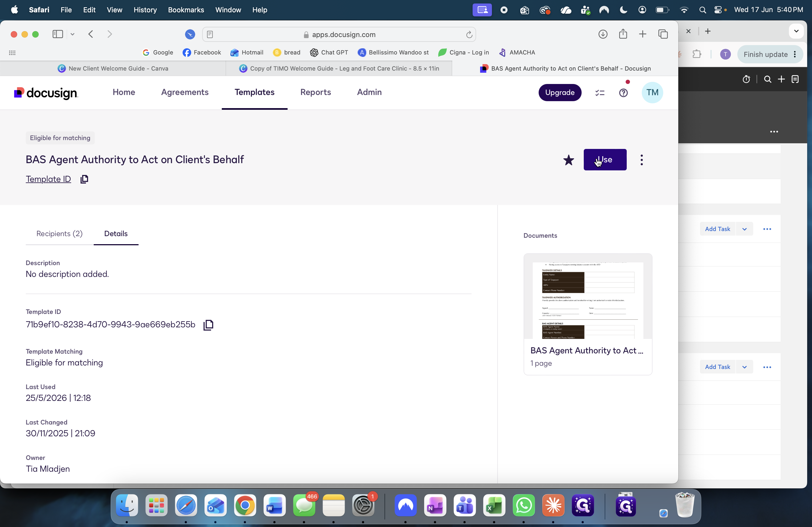Open the timer icon in the background window
This screenshot has height=527, width=812.
(x=746, y=79)
